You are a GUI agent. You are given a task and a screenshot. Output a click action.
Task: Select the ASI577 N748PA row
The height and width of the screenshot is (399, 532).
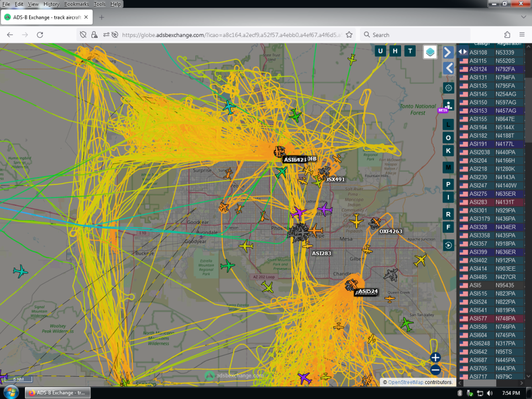click(x=491, y=318)
